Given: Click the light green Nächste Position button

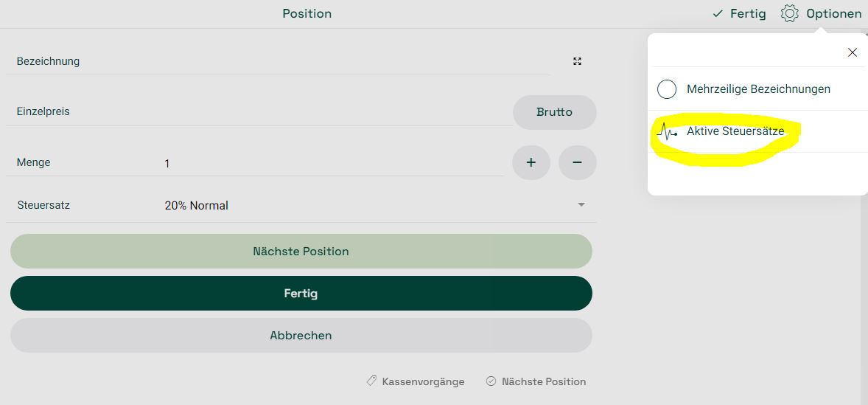Looking at the screenshot, I should (301, 252).
